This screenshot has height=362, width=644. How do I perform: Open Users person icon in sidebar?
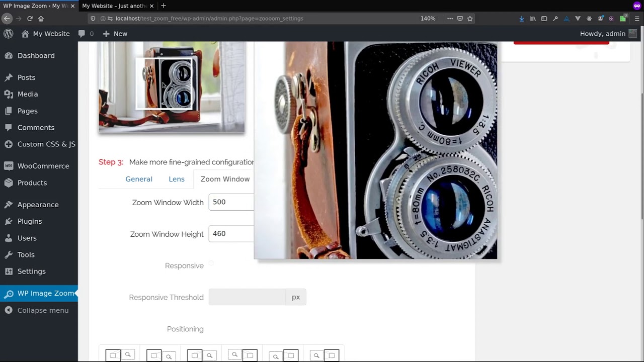point(9,238)
